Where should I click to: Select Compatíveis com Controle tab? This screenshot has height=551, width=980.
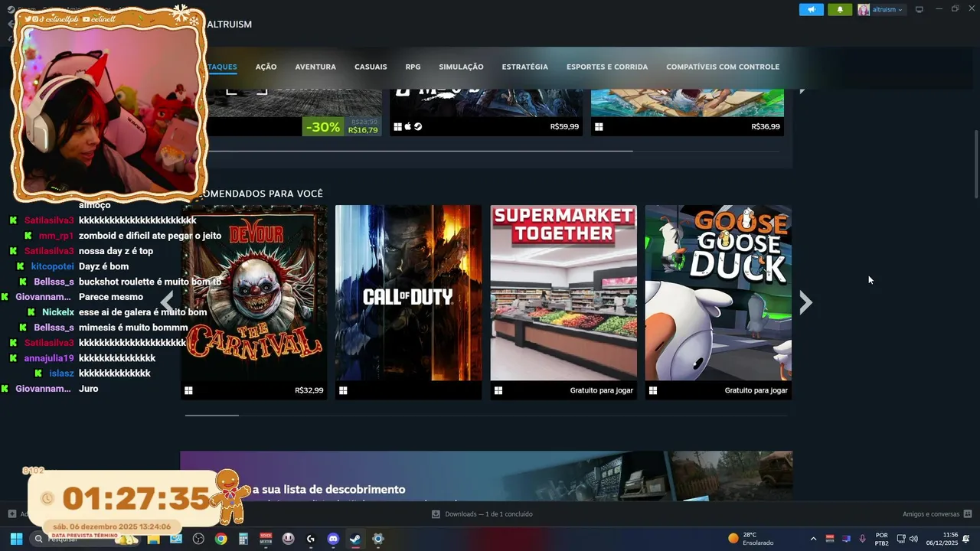tap(723, 67)
